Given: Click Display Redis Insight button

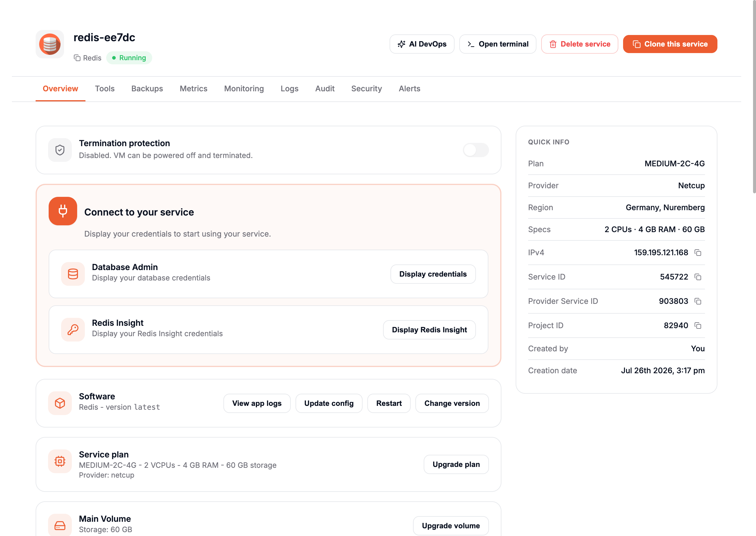Looking at the screenshot, I should tap(429, 330).
